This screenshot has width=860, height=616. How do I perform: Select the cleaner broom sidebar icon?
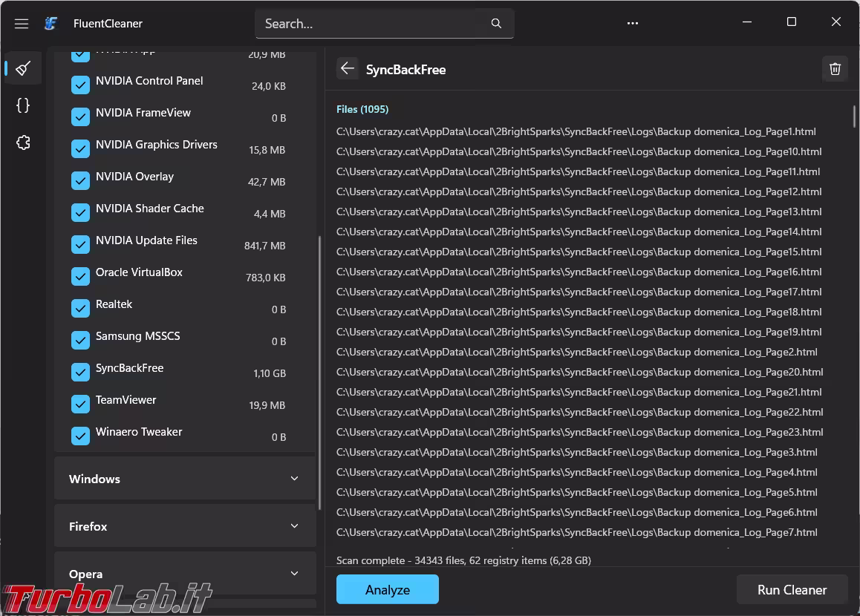tap(23, 68)
